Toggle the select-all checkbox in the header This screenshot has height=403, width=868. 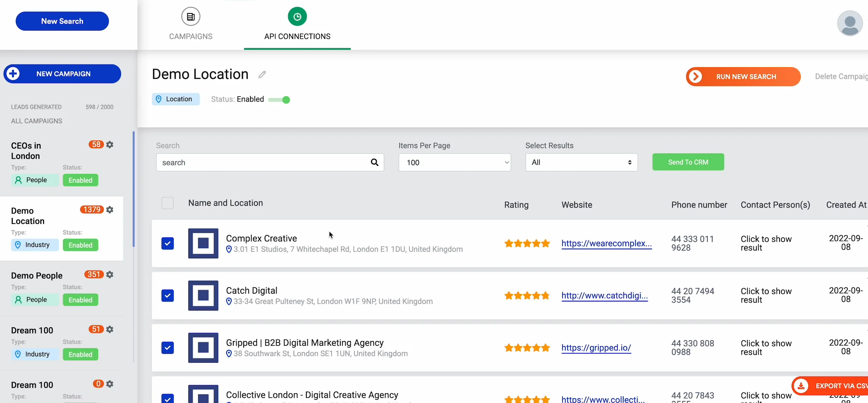[x=168, y=203]
